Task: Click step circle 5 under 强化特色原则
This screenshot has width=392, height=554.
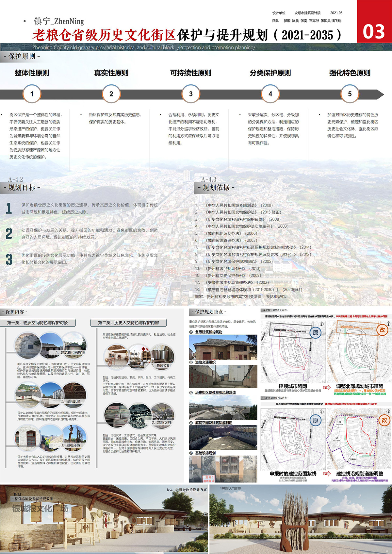Action: [350, 94]
